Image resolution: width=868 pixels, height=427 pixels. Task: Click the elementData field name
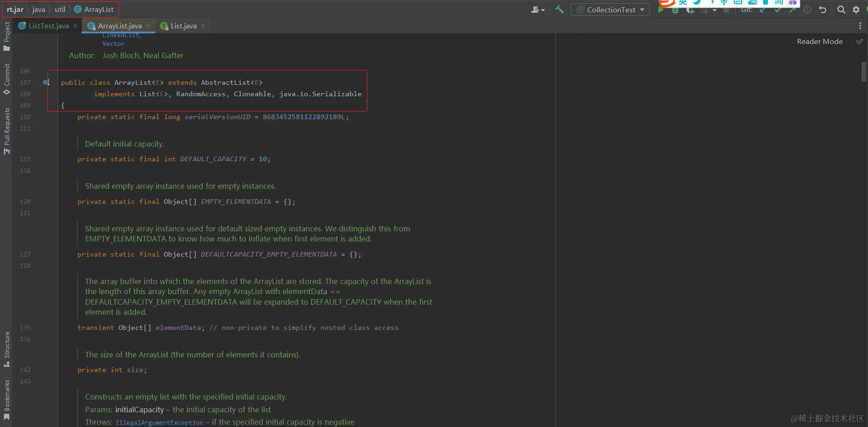click(178, 328)
